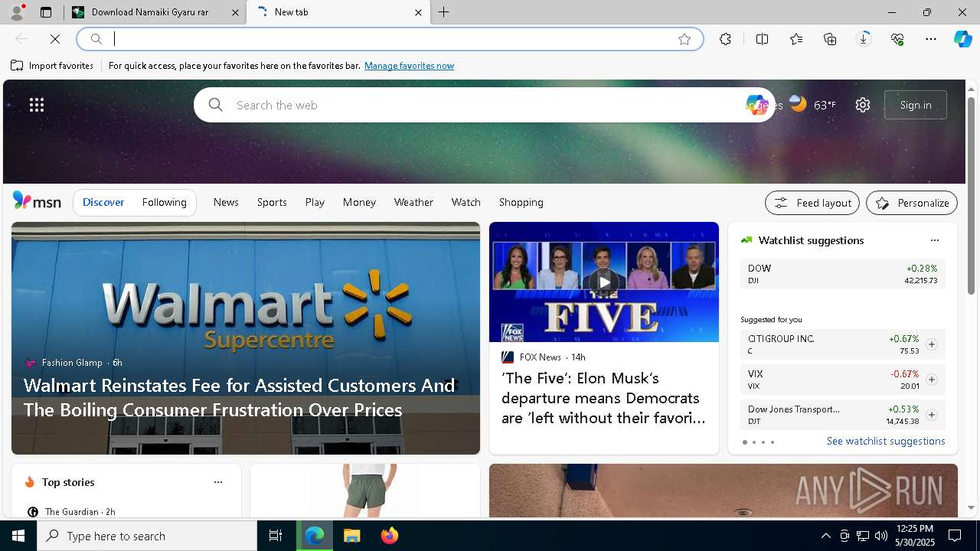Open Watchlist suggestions more options
Screen dimensions: 980x551
934,240
